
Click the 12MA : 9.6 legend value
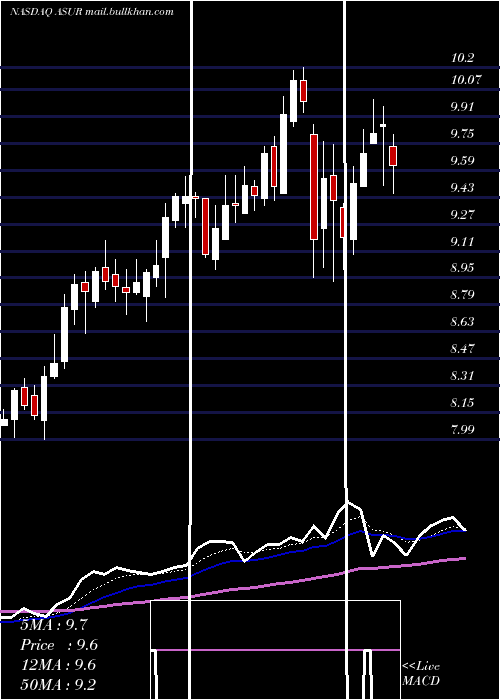[59, 665]
